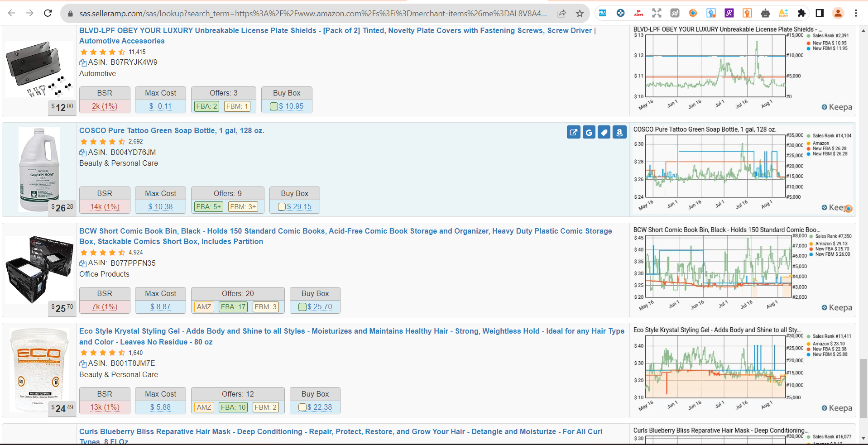This screenshot has width=868, height=445.
Task: Open the Curls Blueberry Bliss Hair Mask title
Action: tap(340, 436)
